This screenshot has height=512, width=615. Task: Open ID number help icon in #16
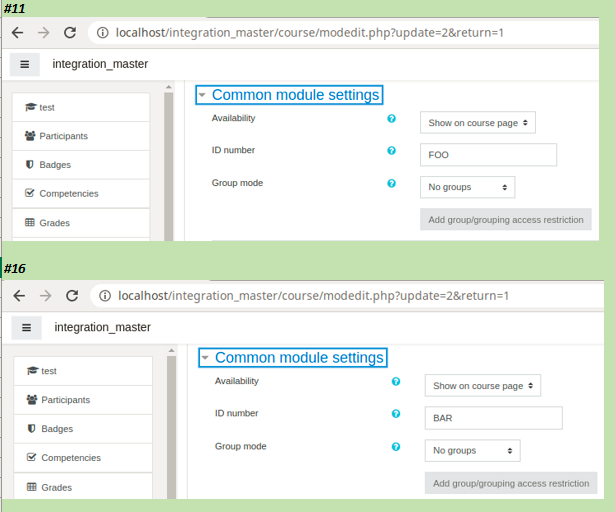coord(396,414)
